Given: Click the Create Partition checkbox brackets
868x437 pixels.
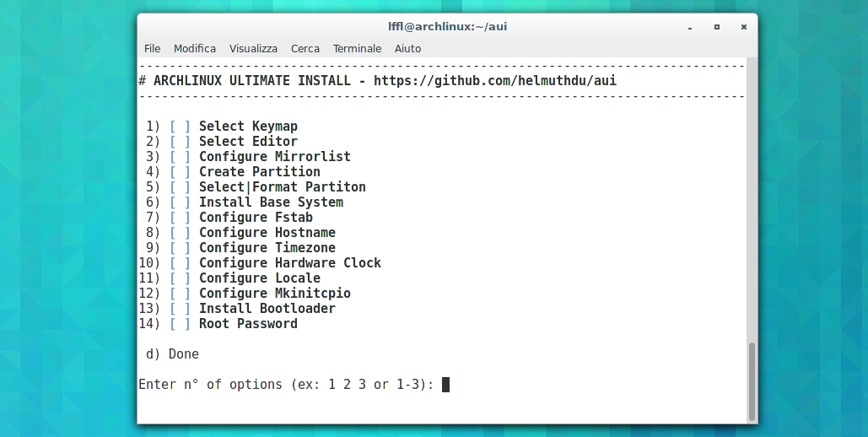Looking at the screenshot, I should pos(180,172).
